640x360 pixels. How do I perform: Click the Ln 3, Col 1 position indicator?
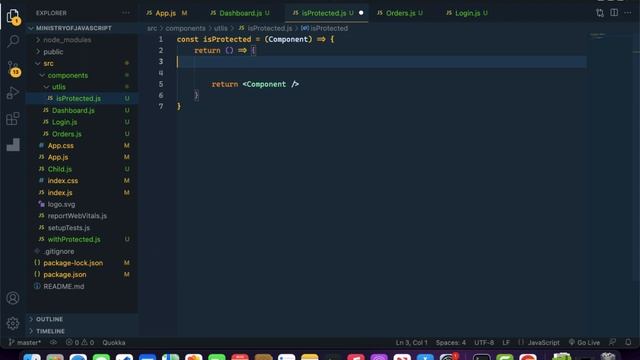tap(411, 342)
